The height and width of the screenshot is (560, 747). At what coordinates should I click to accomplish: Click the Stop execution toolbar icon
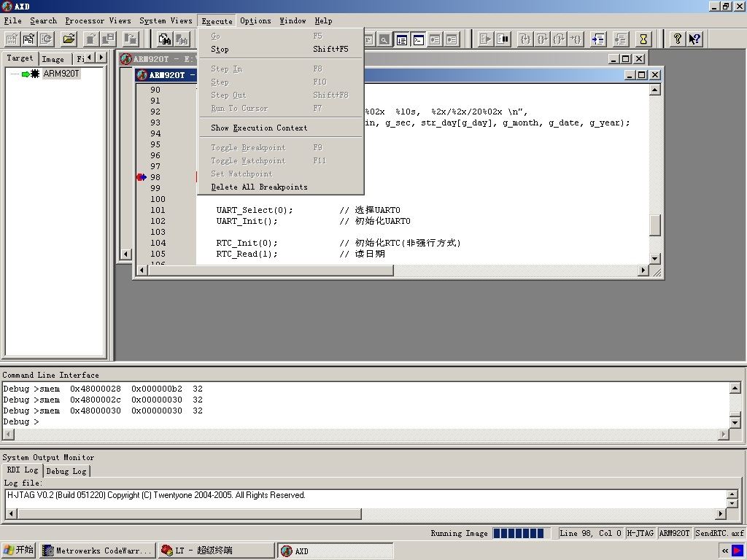503,39
